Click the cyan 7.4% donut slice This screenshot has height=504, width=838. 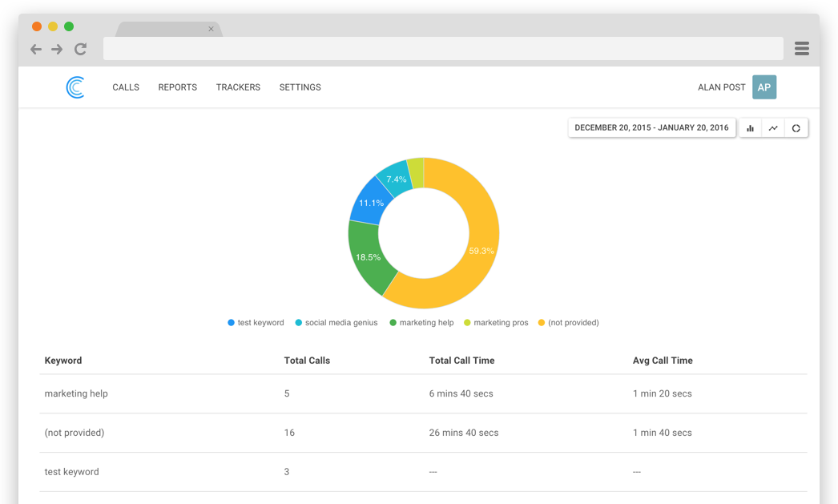click(396, 179)
